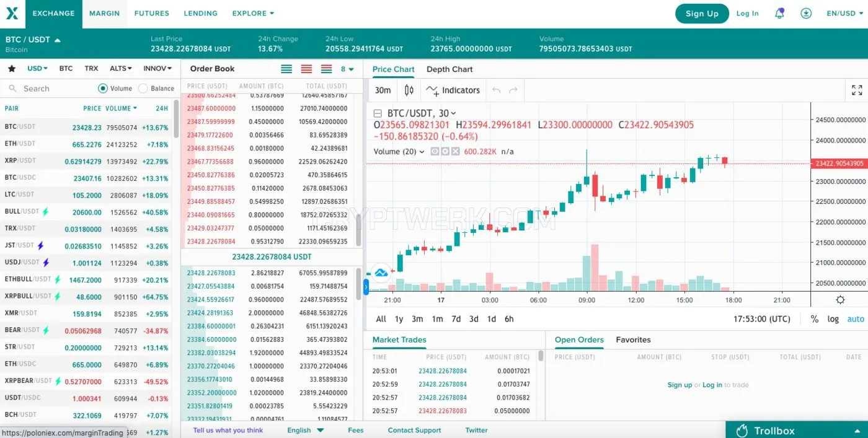
Task: Open the Contact Support link
Action: point(414,430)
